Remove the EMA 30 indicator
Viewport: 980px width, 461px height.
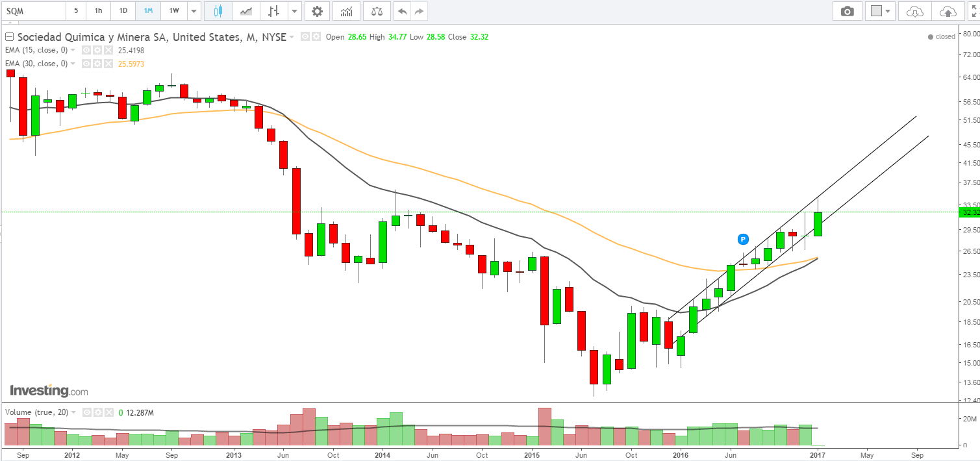tap(108, 64)
